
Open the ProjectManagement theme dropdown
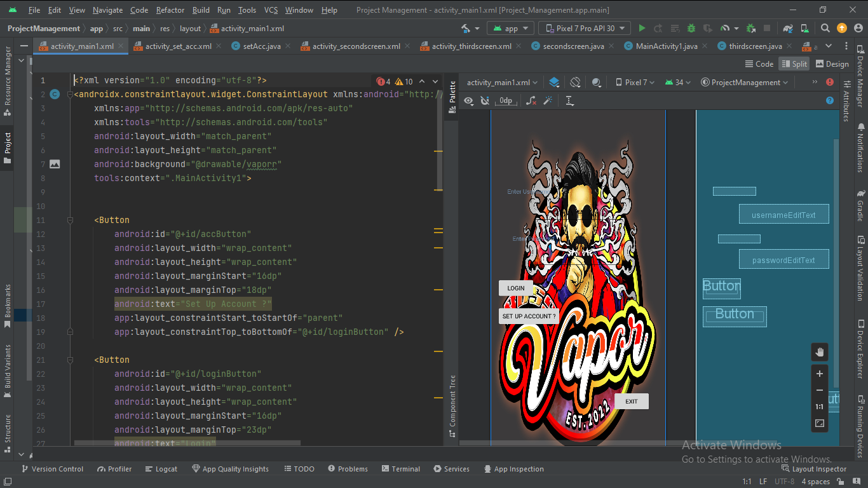(x=744, y=83)
